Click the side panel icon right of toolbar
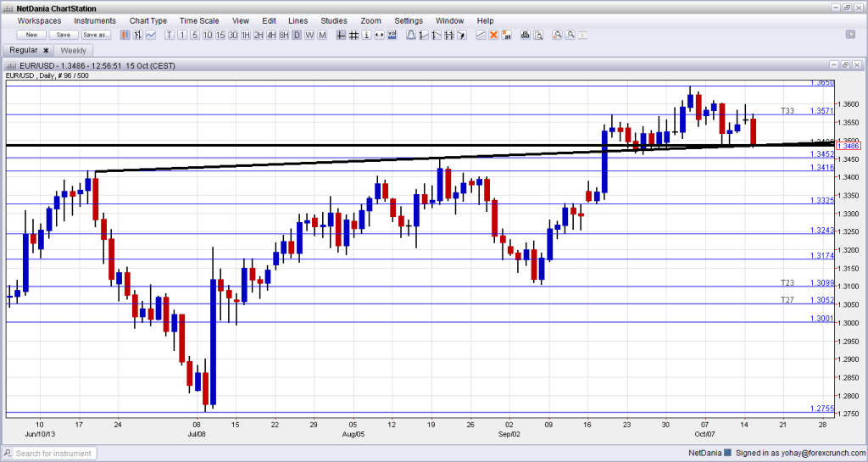 click(x=850, y=34)
